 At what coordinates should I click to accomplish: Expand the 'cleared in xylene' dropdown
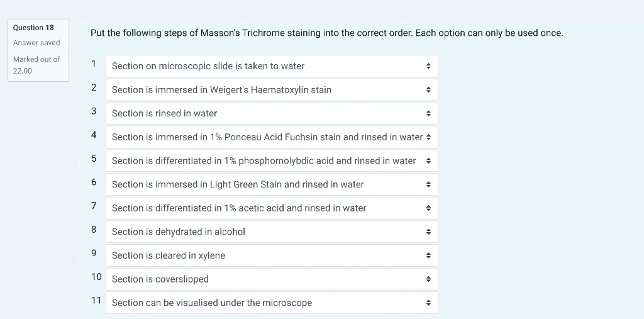point(270,255)
